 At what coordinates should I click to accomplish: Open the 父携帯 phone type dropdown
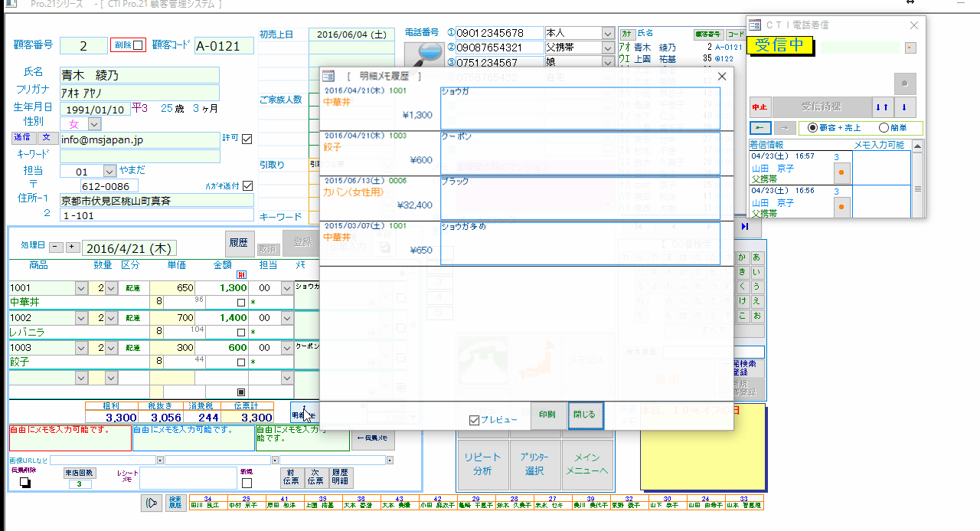click(608, 48)
